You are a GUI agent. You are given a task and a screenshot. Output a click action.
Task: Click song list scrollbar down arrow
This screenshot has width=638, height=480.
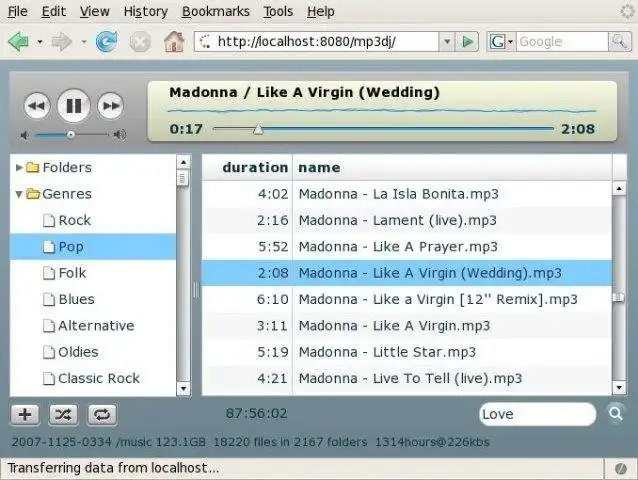point(619,388)
